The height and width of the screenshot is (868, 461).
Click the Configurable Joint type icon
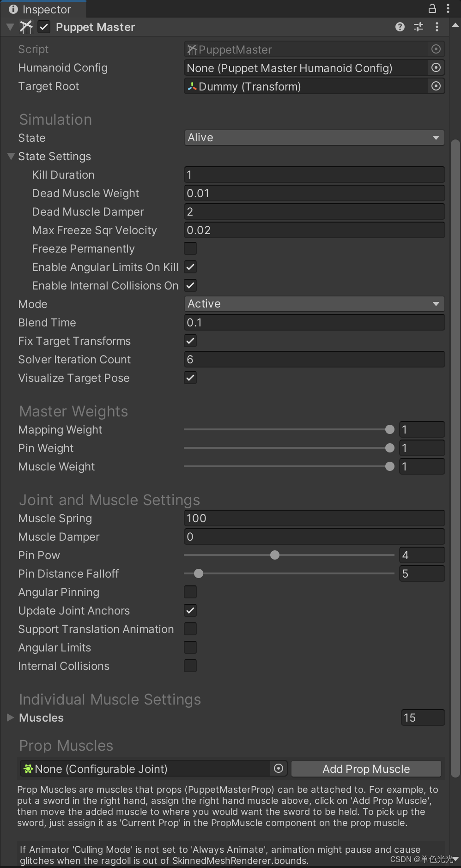[28, 769]
